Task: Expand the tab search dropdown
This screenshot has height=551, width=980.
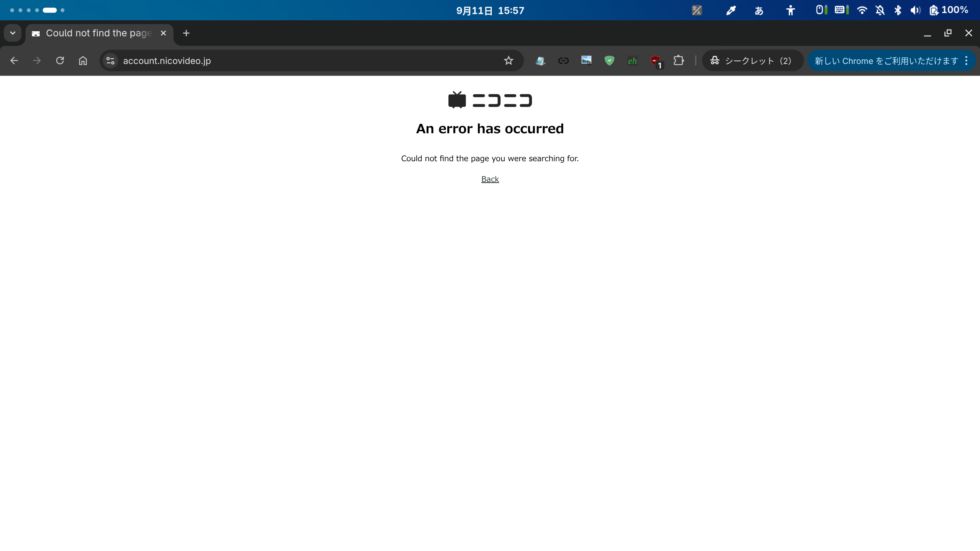Action: click(13, 33)
